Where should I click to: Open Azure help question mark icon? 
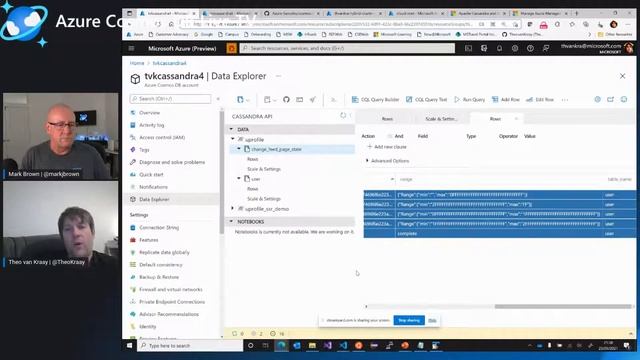[x=530, y=48]
